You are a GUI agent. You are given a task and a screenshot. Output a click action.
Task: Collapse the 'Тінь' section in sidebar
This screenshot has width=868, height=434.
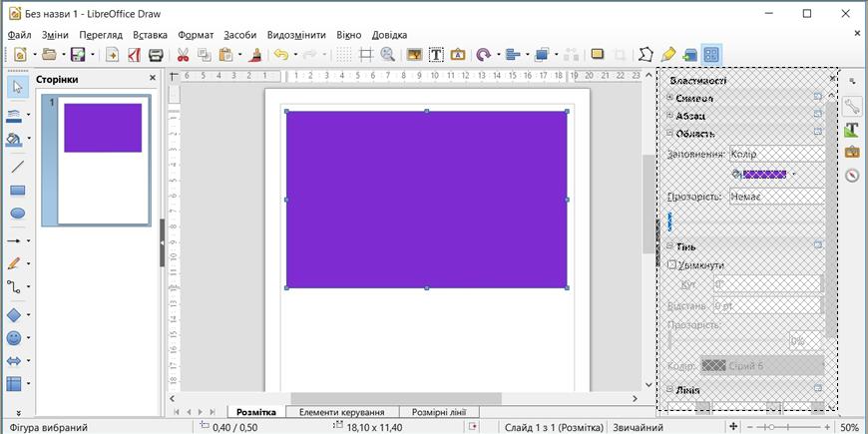tap(670, 246)
